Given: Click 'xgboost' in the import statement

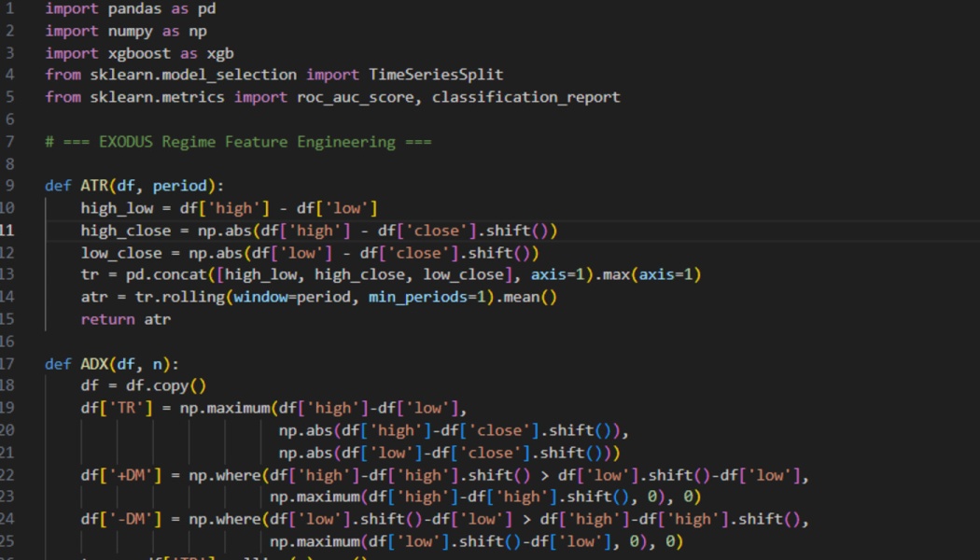Looking at the screenshot, I should point(139,54).
